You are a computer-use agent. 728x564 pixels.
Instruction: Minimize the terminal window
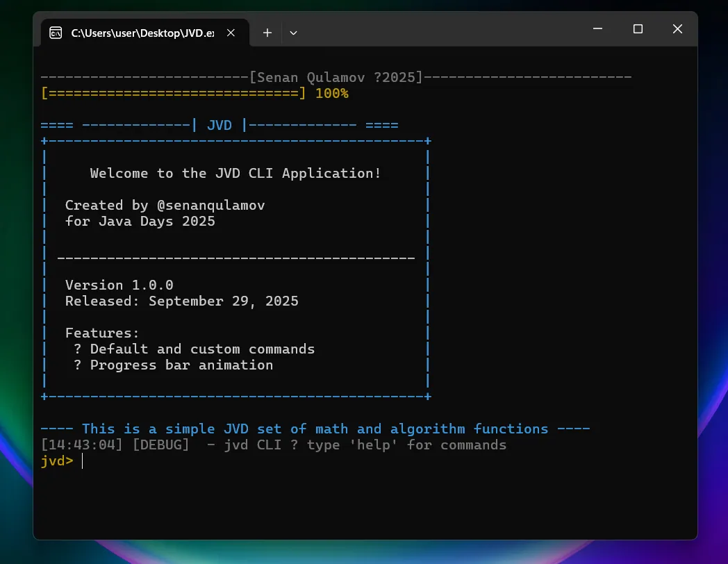click(598, 28)
